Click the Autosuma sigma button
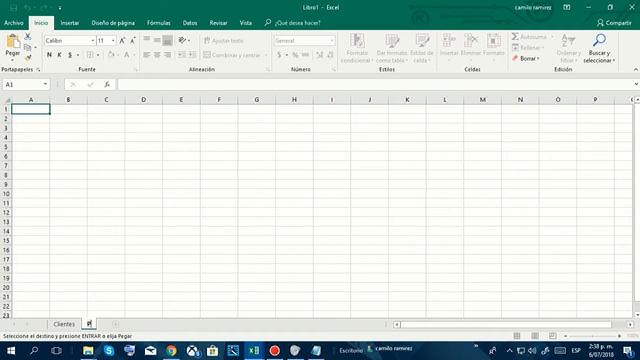640x360 pixels. [x=529, y=37]
